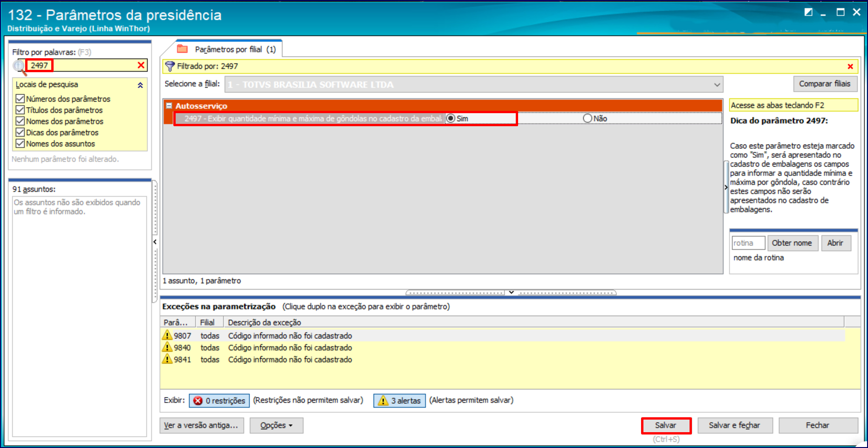The width and height of the screenshot is (868, 448).
Task: Click the red folder icon on Parâmetros por filial tab
Action: click(x=182, y=49)
